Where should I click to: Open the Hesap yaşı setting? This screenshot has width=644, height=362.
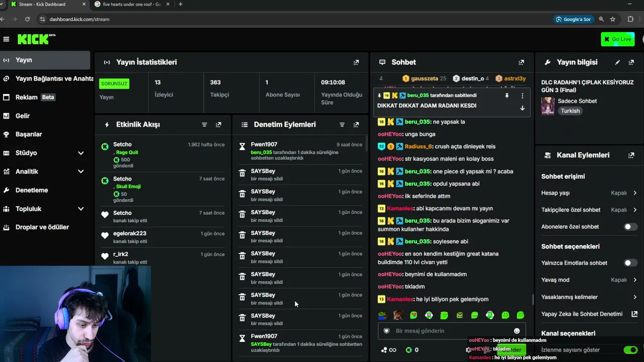589,193
